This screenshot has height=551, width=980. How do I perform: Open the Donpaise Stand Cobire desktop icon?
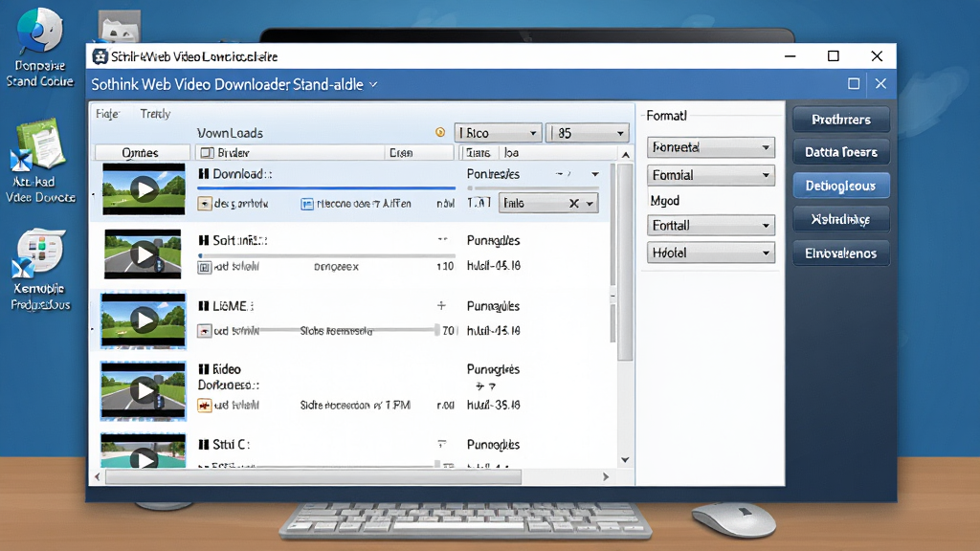tap(39, 48)
